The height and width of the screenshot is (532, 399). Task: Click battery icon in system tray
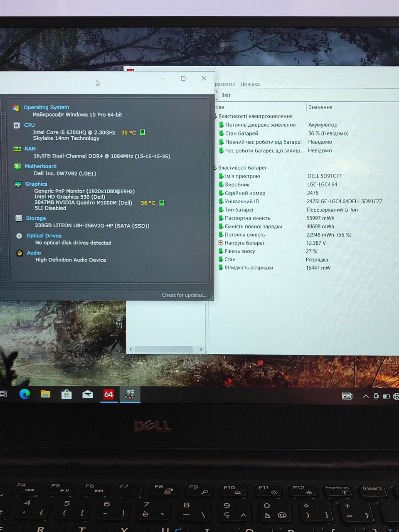pos(386,397)
